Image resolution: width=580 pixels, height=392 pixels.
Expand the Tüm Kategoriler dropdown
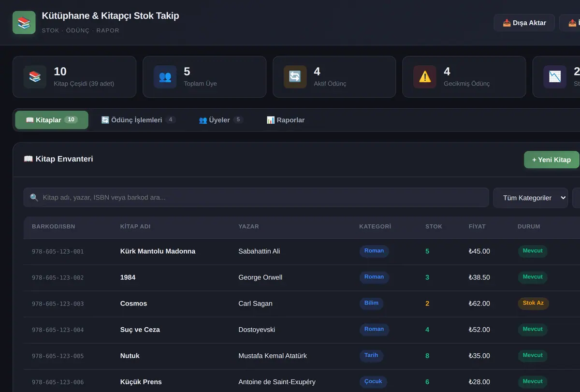(531, 198)
